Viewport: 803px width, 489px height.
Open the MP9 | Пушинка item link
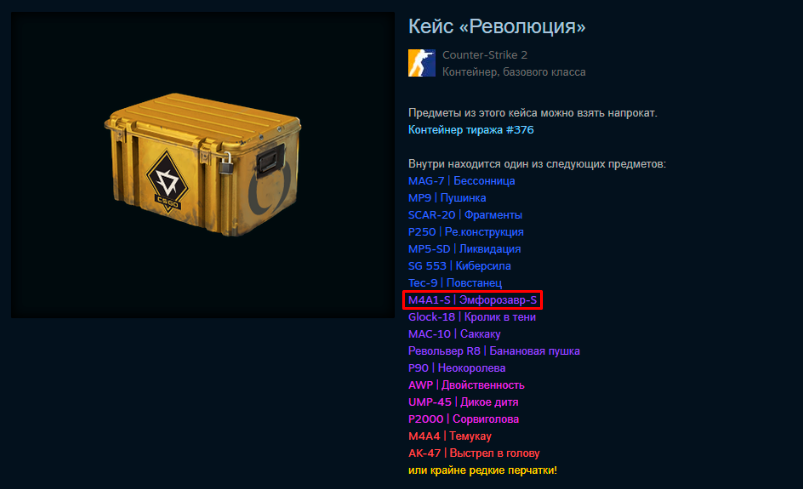pyautogui.click(x=447, y=198)
